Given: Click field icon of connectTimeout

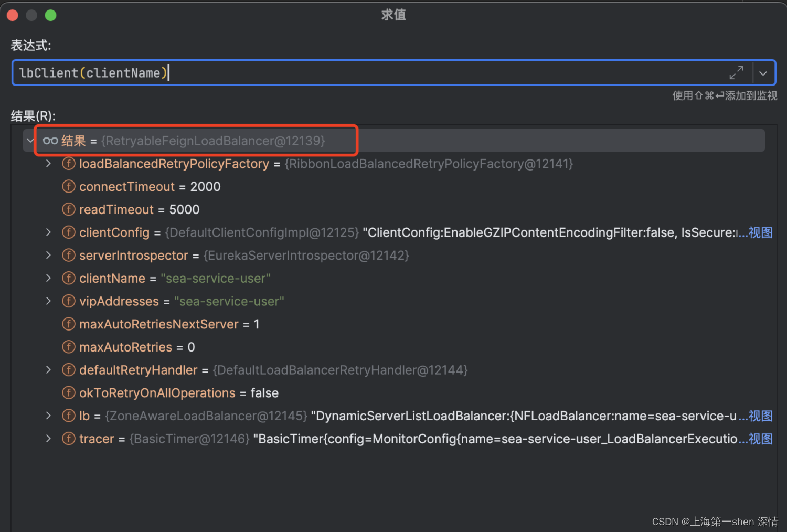Looking at the screenshot, I should pos(69,186).
